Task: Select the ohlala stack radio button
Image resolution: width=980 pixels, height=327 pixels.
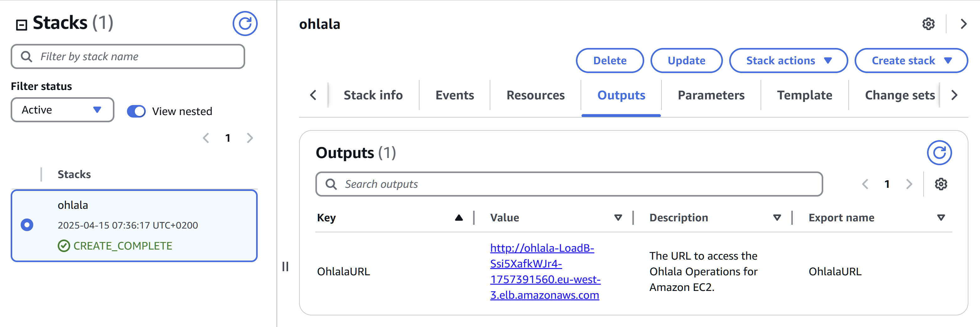Action: [27, 225]
